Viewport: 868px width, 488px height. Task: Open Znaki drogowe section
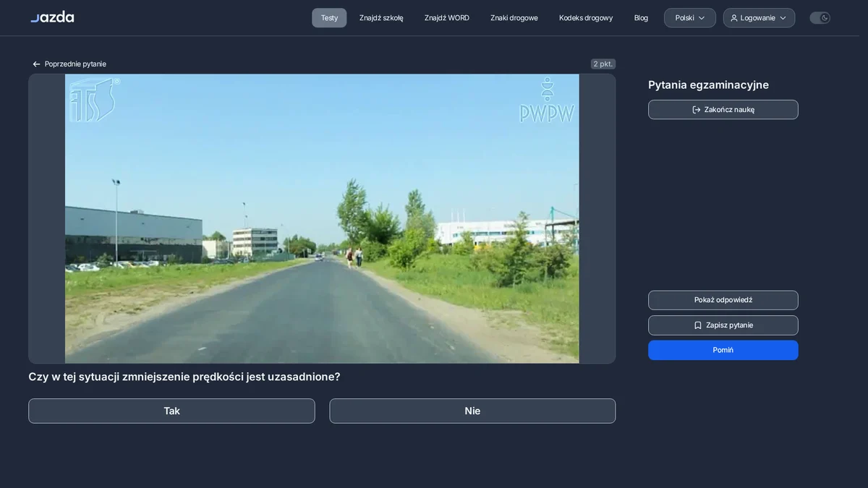pyautogui.click(x=514, y=18)
